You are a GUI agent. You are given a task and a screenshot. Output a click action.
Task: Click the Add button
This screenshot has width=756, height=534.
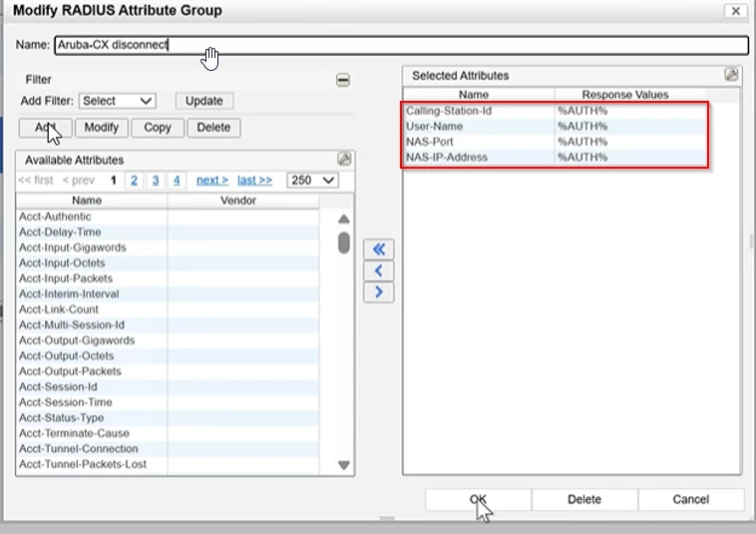pyautogui.click(x=45, y=128)
